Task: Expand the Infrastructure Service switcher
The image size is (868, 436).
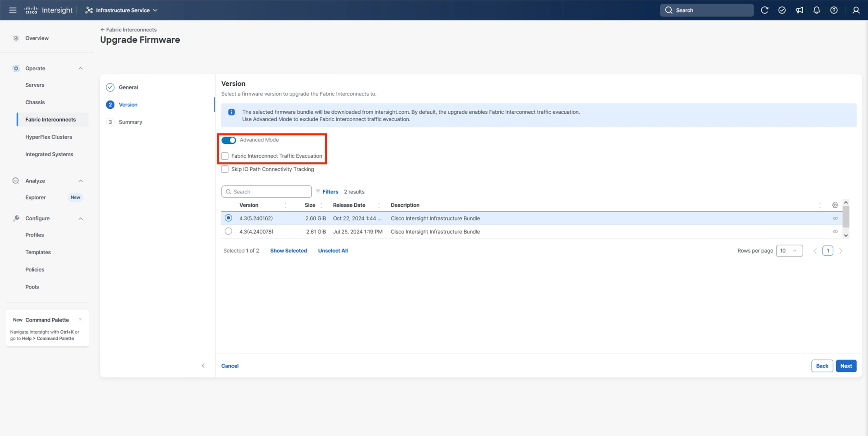Action: pos(122,10)
